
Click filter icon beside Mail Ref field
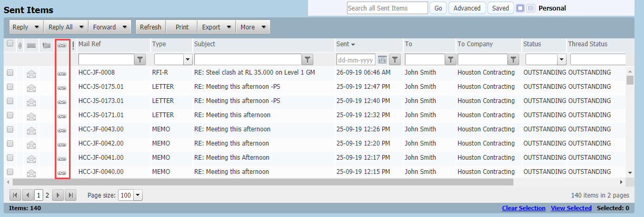140,59
